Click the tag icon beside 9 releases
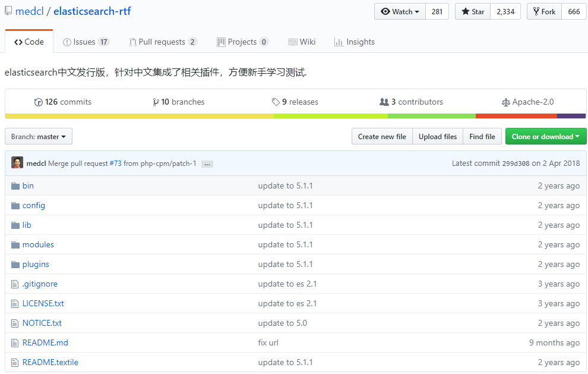 [x=276, y=102]
